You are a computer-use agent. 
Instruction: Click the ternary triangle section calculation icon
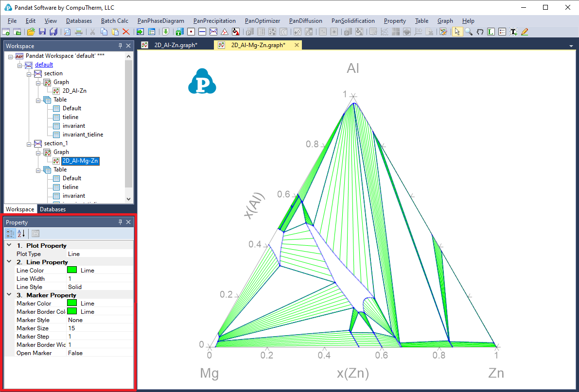225,32
